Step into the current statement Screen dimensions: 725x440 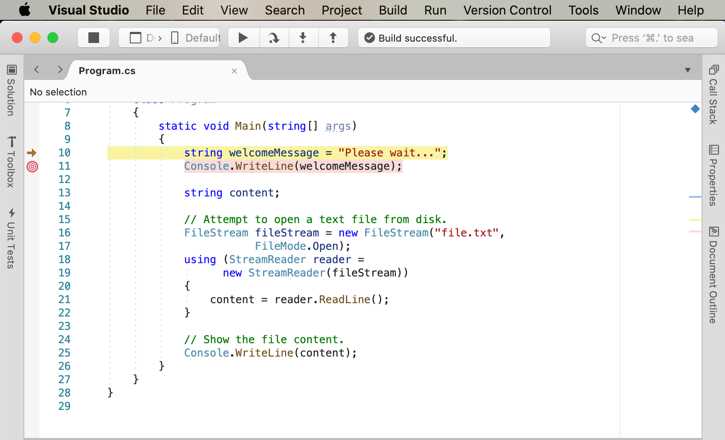point(303,37)
